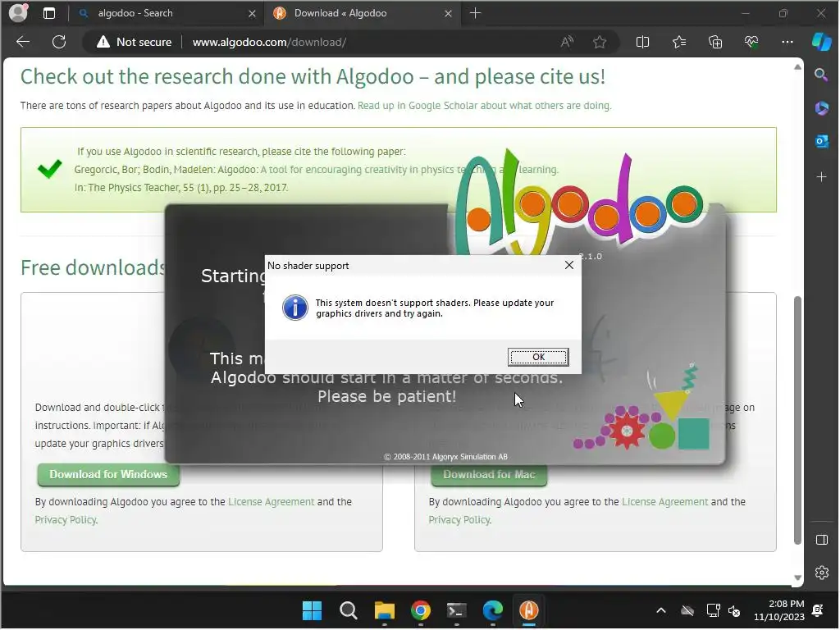Image resolution: width=840 pixels, height=630 pixels.
Task: Click OK in the No shader support dialog
Action: (x=538, y=357)
